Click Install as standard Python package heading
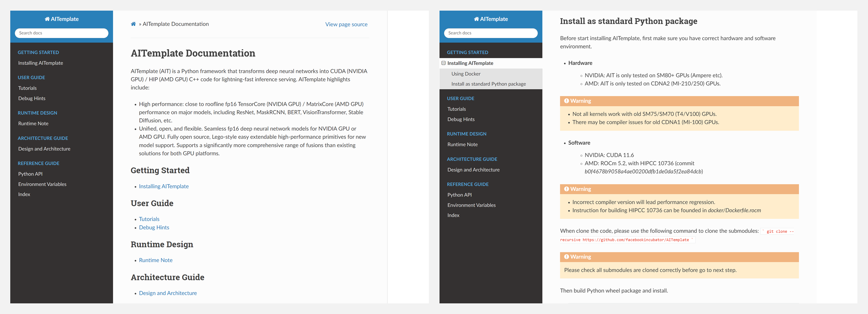The width and height of the screenshot is (868, 314). (629, 21)
